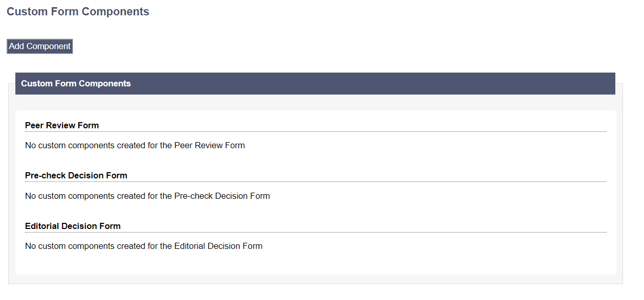Screen dimensions: 644x300
Task: Select the dark Custom Form Components header text
Action: (76, 84)
